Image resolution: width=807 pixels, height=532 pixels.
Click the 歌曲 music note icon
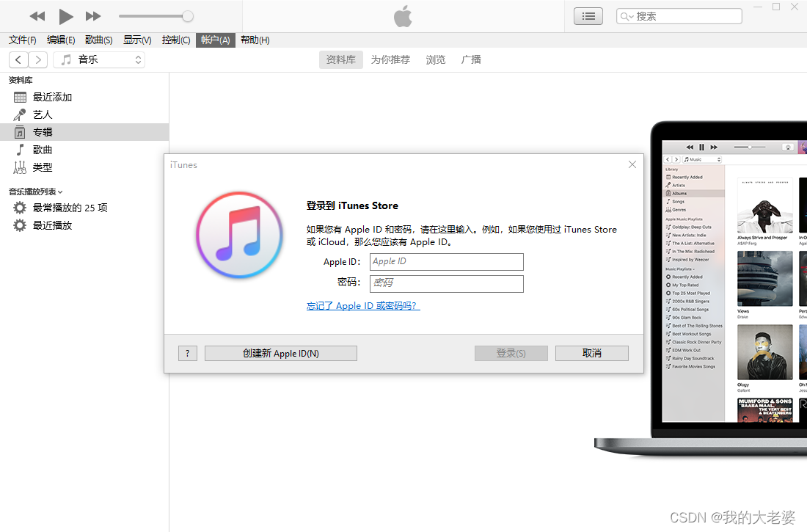click(20, 150)
